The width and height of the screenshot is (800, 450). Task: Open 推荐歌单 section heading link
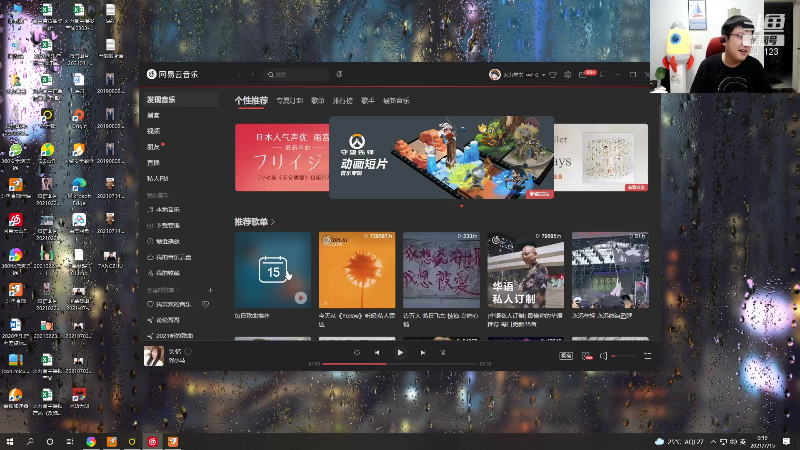pos(255,222)
